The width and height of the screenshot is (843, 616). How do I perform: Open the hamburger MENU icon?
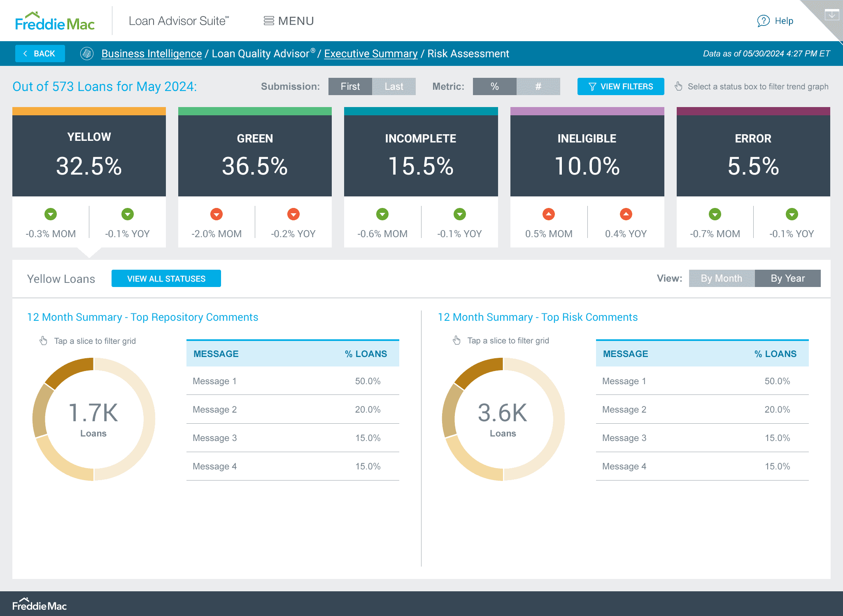269,21
